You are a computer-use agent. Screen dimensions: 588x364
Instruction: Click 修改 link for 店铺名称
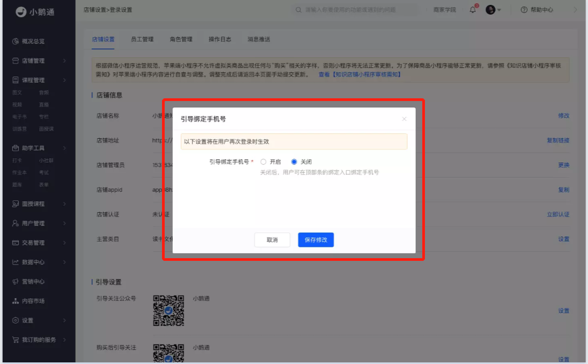click(x=564, y=116)
